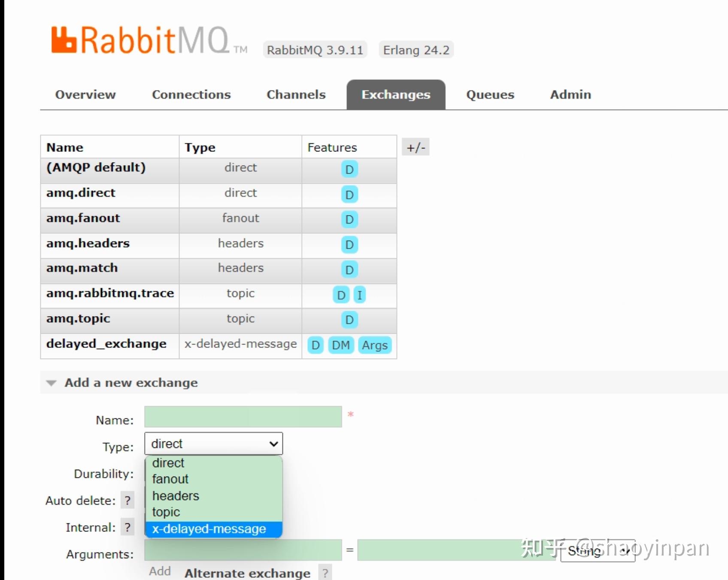Viewport: 728px width, 580px height.
Task: Click the Name column header
Action: [65, 147]
